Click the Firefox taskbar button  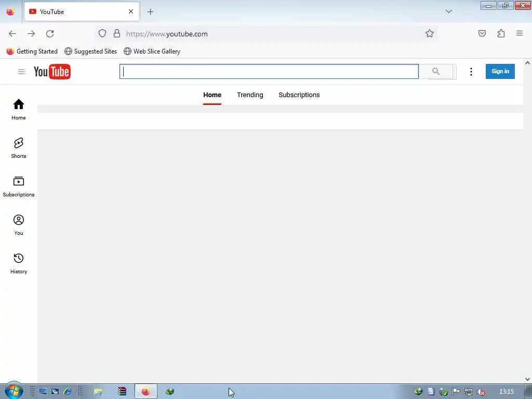pyautogui.click(x=146, y=392)
